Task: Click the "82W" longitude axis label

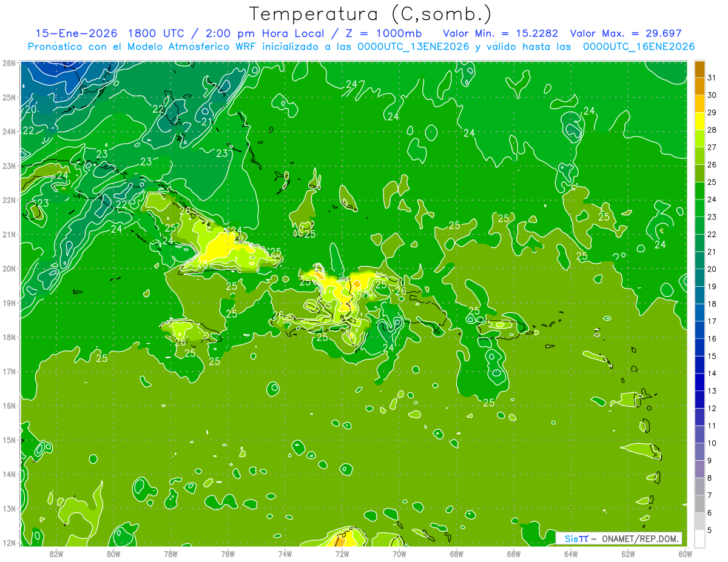Action: [56, 554]
